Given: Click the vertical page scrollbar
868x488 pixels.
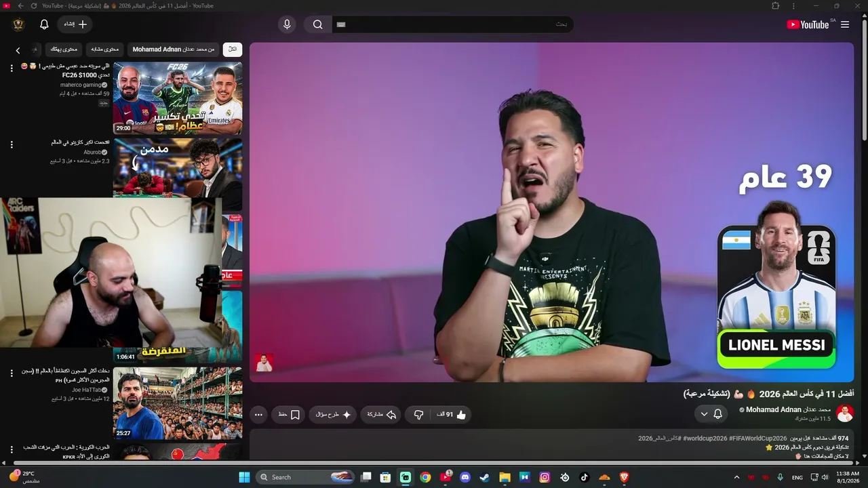Looking at the screenshot, I should pyautogui.click(x=864, y=81).
